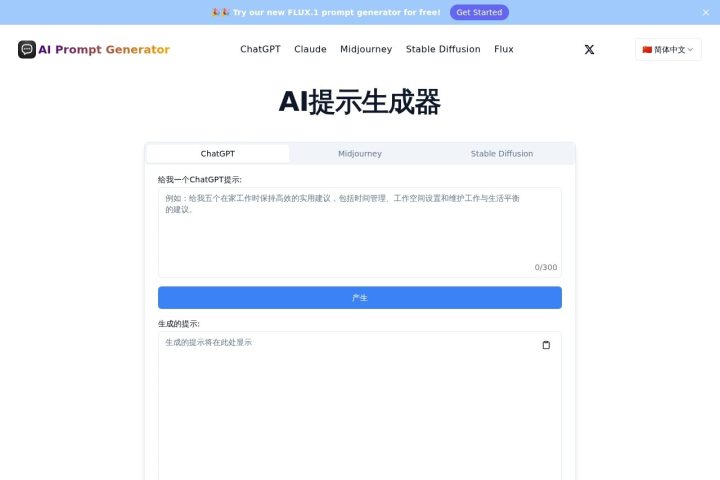Open Flux in the top navigation
The width and height of the screenshot is (720, 480).
[504, 49]
